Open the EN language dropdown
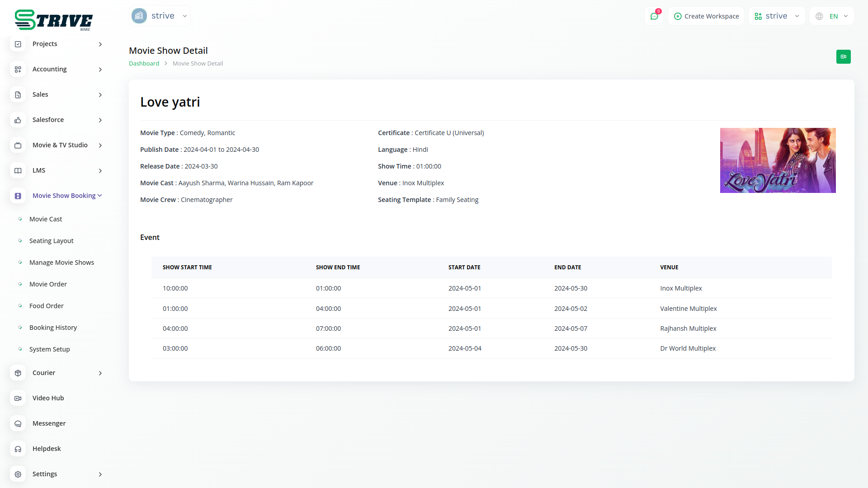 [x=832, y=16]
